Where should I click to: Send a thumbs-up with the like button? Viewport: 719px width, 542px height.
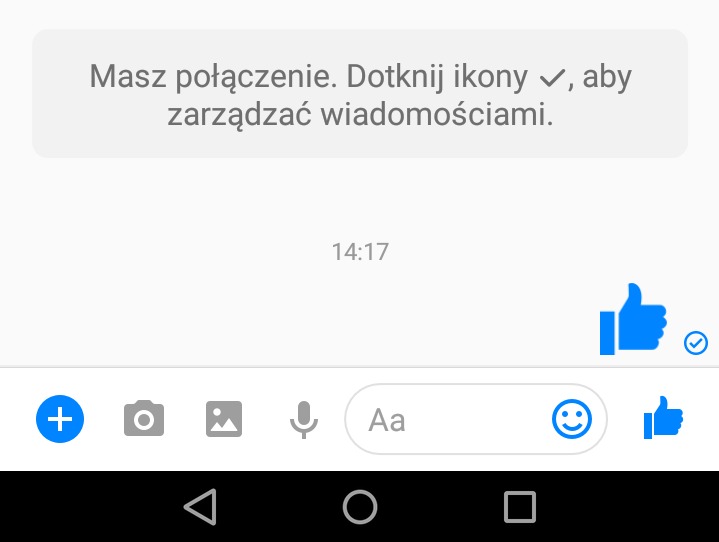664,418
